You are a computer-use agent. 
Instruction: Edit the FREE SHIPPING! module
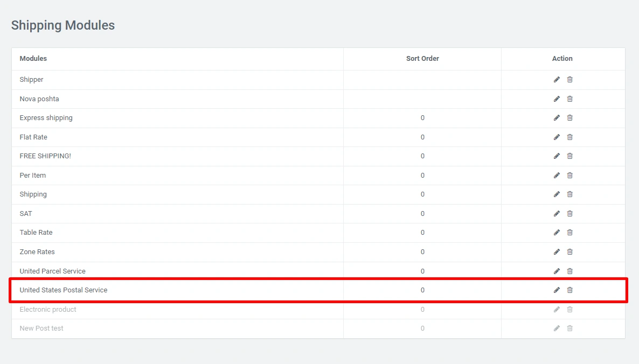point(557,156)
